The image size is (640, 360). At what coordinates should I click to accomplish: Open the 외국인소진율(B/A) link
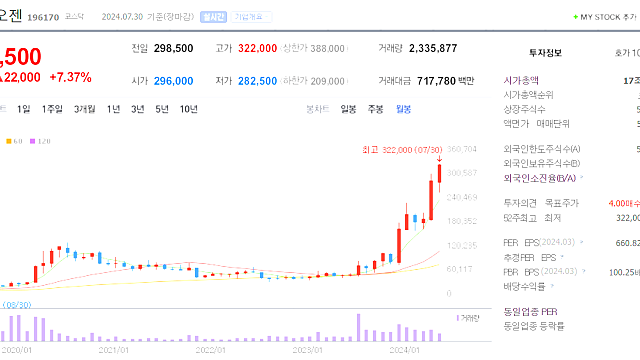pyautogui.click(x=540, y=178)
